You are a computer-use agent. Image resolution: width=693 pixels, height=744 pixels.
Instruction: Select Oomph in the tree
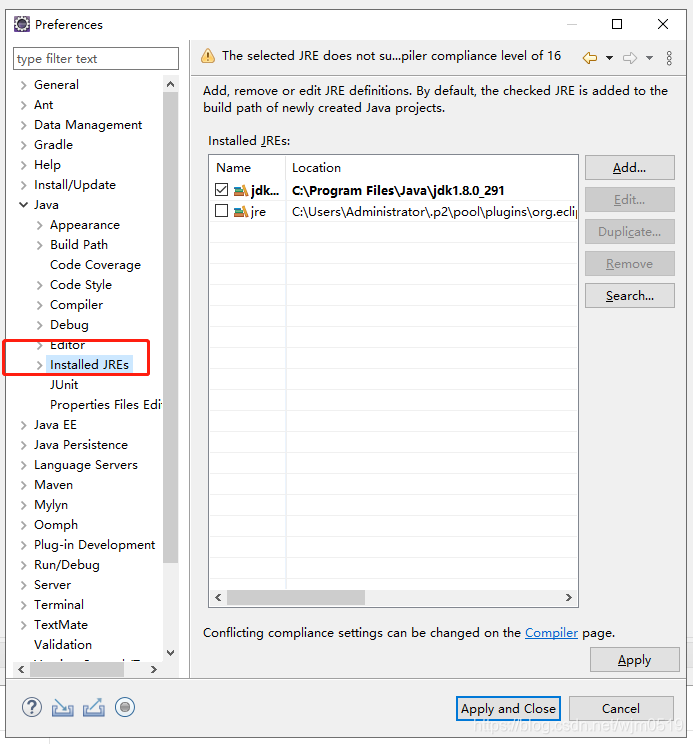tap(56, 525)
